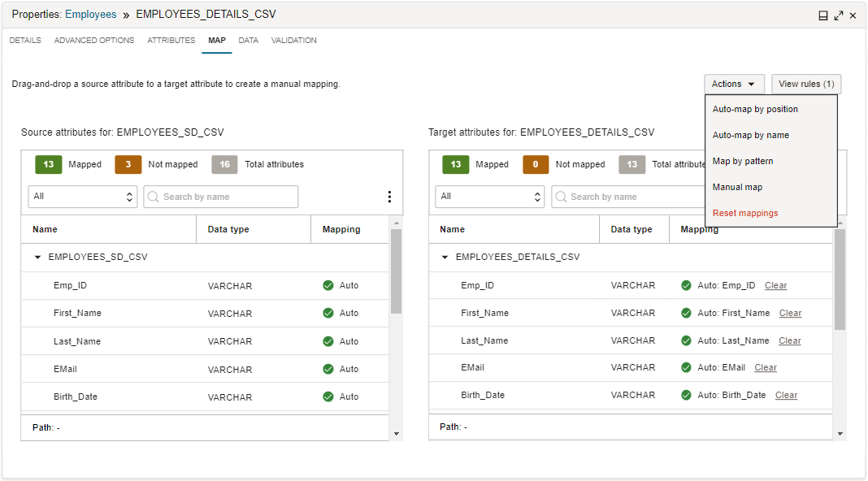868x481 pixels.
Task: Clear the Emp_ID mapping
Action: (x=775, y=285)
